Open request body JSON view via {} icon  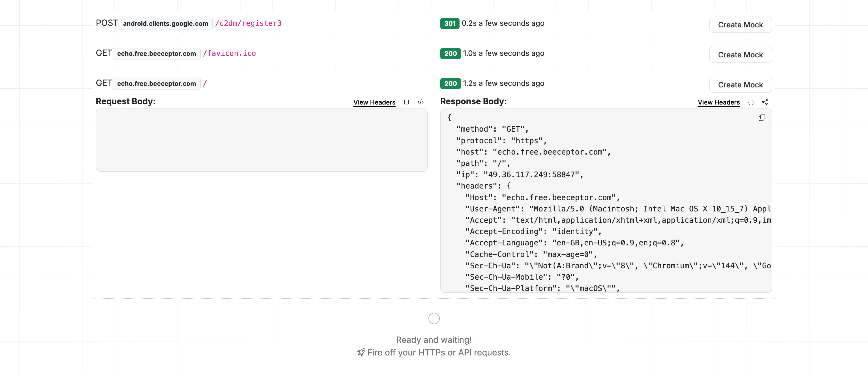point(406,102)
